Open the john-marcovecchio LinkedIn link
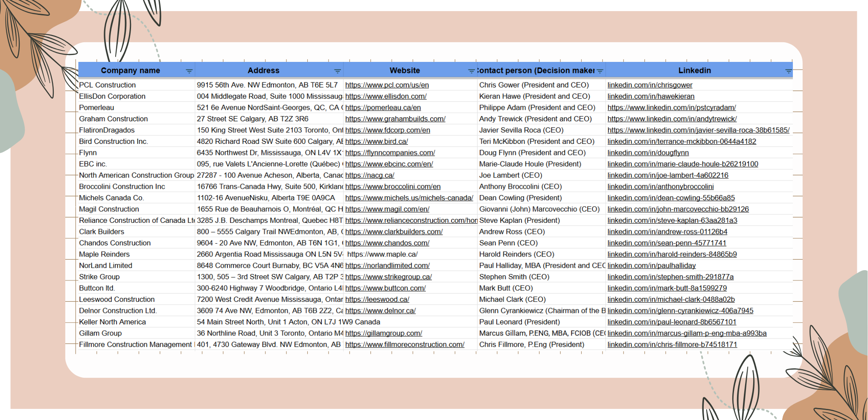The height and width of the screenshot is (420, 868). pos(678,209)
